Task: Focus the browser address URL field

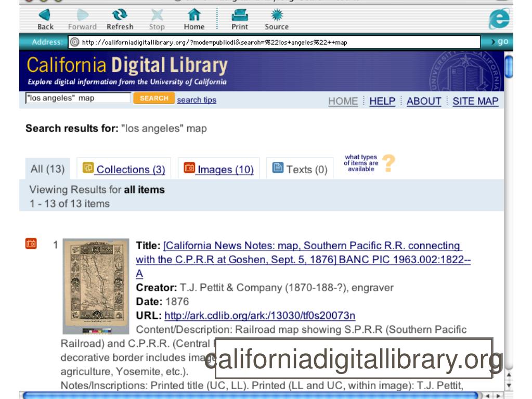Action: tap(274, 42)
